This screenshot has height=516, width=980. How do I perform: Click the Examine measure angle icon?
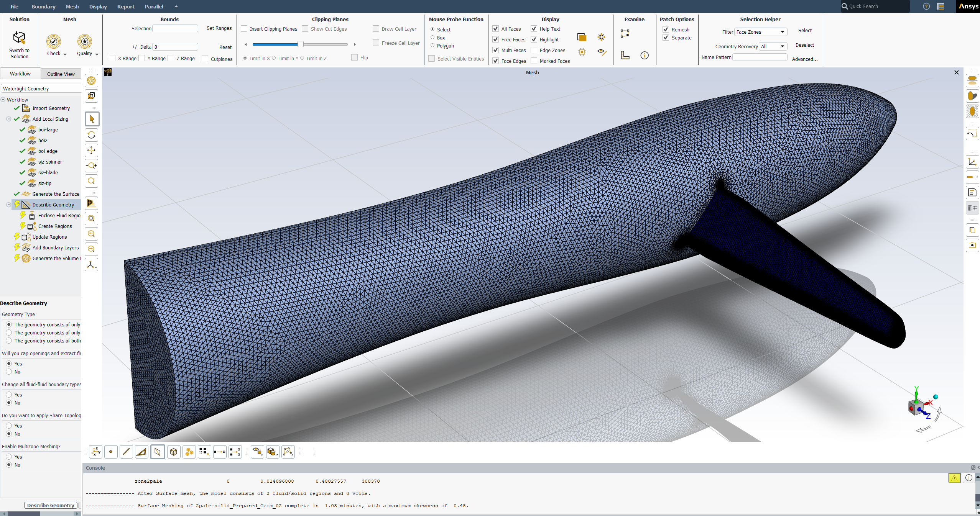click(625, 56)
